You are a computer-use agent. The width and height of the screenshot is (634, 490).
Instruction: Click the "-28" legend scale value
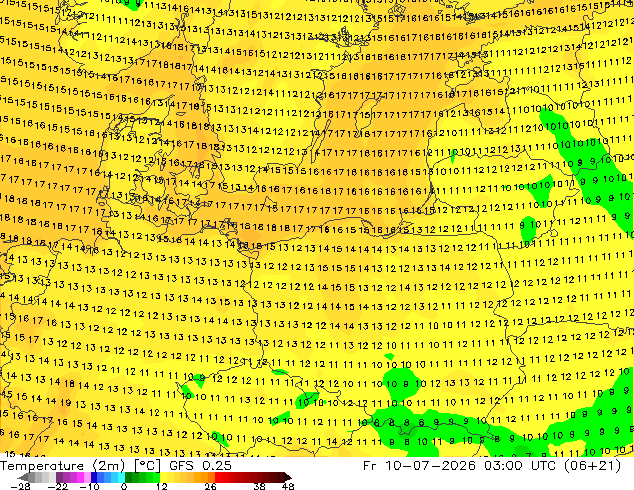coord(20,486)
